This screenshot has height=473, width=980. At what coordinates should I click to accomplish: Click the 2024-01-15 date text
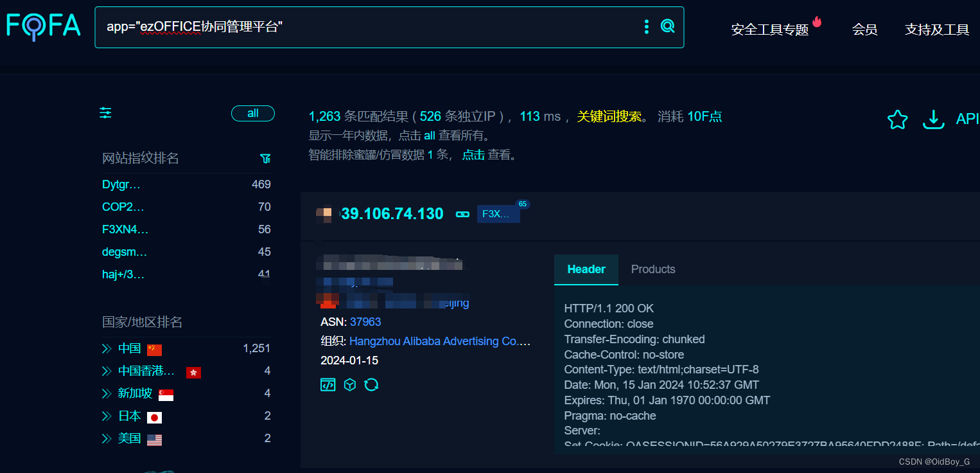[x=349, y=361]
